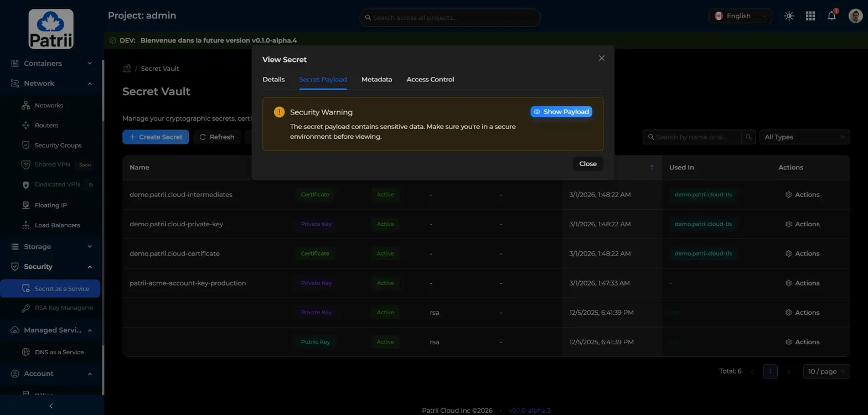868x415 pixels.
Task: Click the Containers section icon
Action: tap(15, 63)
